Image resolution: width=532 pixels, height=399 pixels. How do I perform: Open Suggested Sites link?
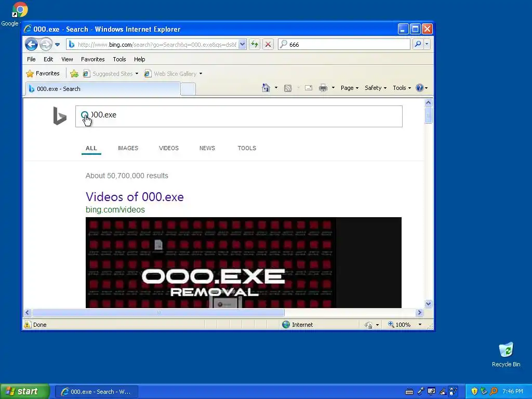108,74
